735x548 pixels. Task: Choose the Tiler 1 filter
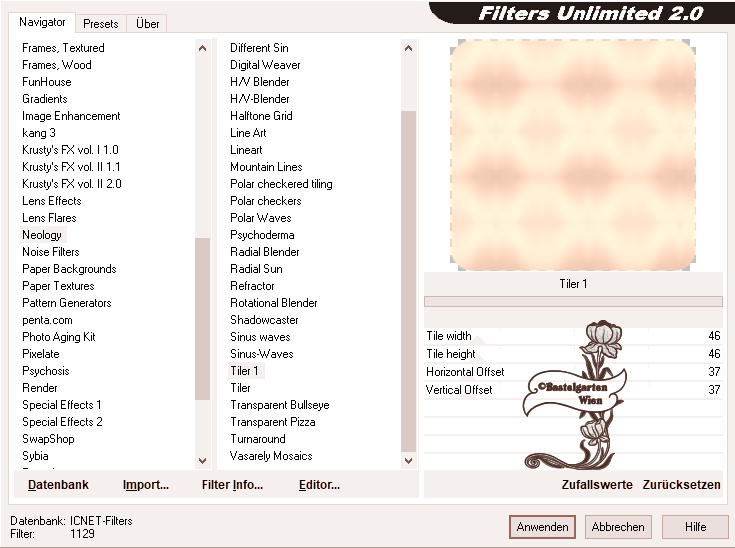click(x=246, y=371)
